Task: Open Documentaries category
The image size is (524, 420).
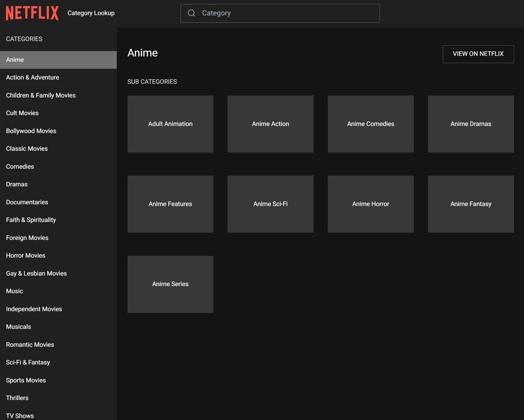Action: (58, 202)
